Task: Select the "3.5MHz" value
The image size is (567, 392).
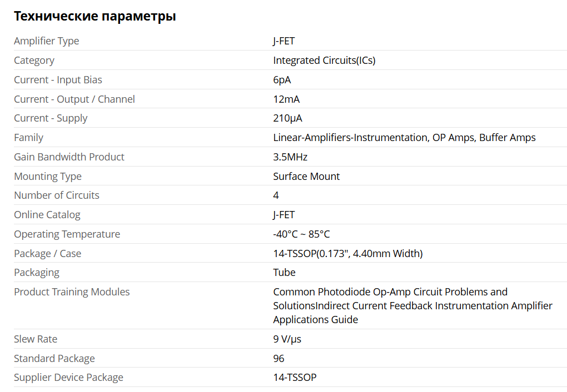Action: pyautogui.click(x=290, y=157)
